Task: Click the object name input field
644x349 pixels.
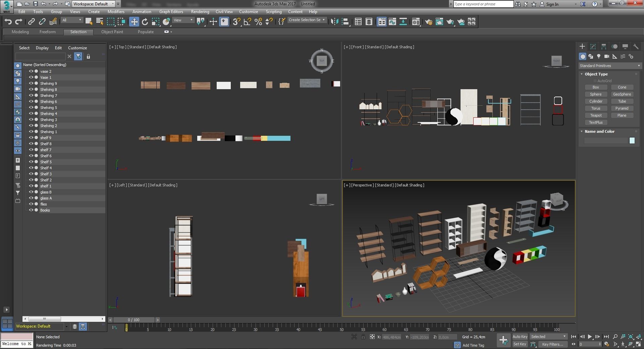Action: point(605,140)
